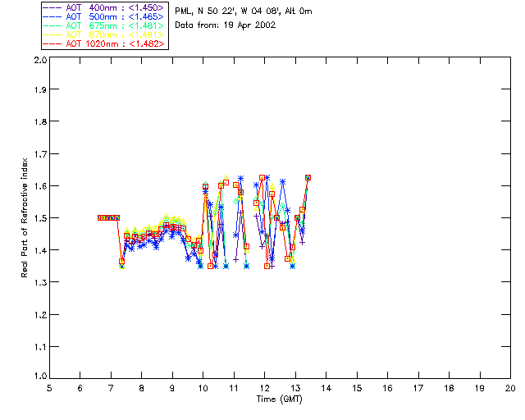Click the y-axis tick label 1.4
This screenshot has width=525, height=420.
40,250
